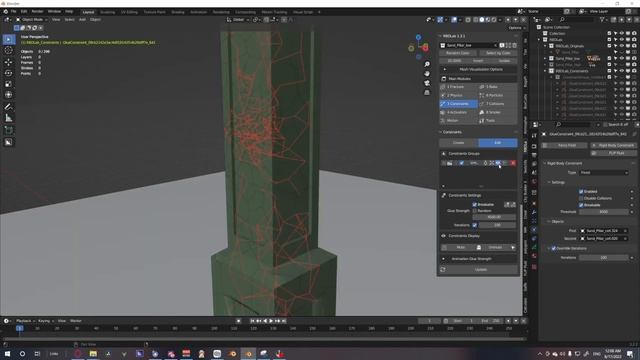Toggle the Random glue strength checkbox

(x=474, y=211)
